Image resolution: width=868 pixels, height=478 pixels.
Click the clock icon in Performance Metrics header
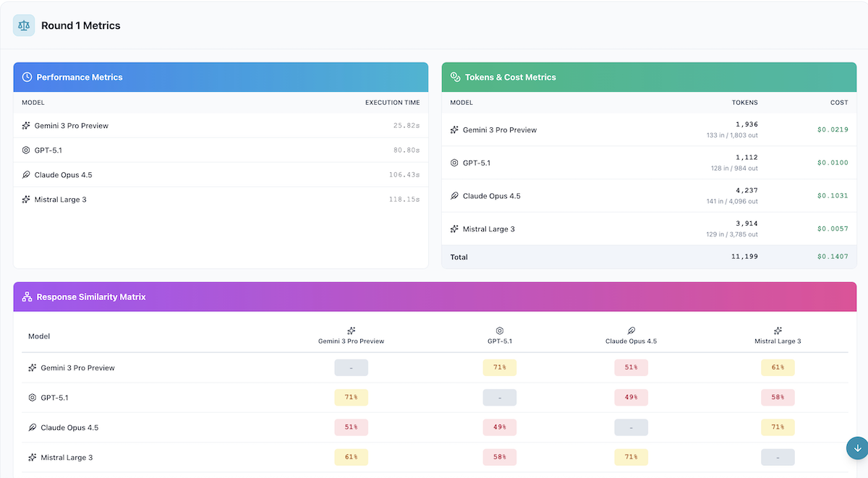click(x=27, y=77)
